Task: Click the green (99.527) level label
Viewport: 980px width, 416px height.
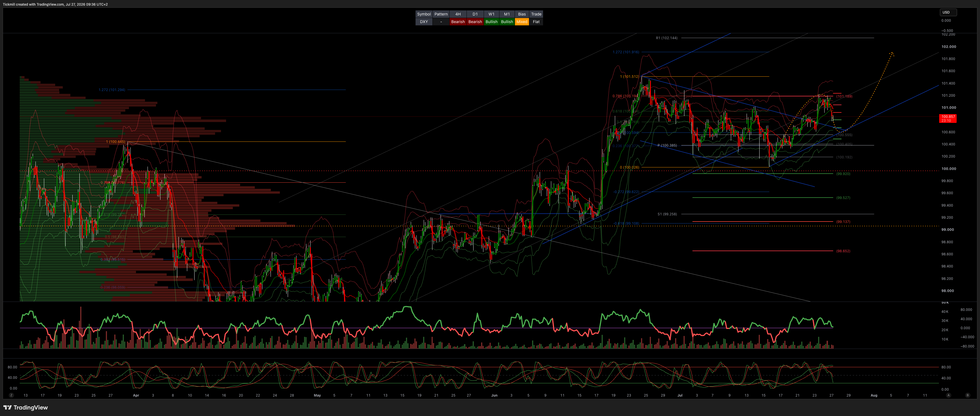Action: coord(843,198)
